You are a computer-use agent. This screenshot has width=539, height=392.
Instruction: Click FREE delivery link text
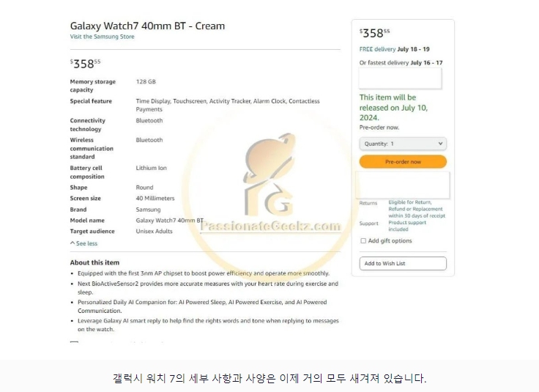click(x=377, y=49)
